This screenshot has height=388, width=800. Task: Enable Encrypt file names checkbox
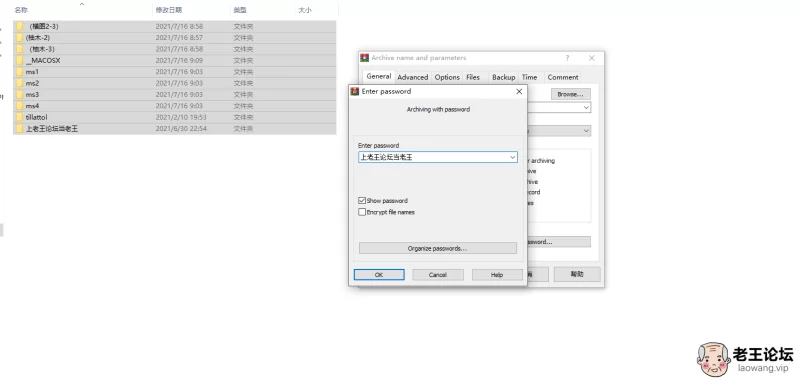pyautogui.click(x=362, y=212)
